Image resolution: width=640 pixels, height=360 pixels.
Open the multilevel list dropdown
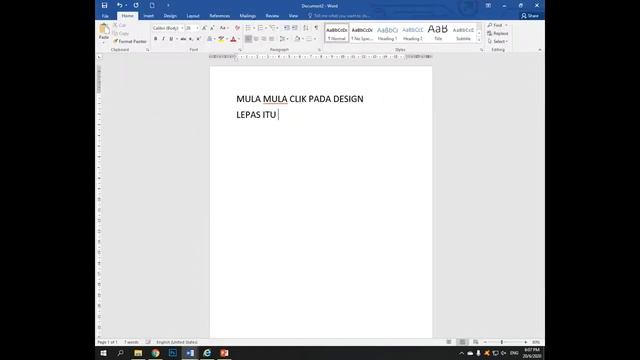278,28
